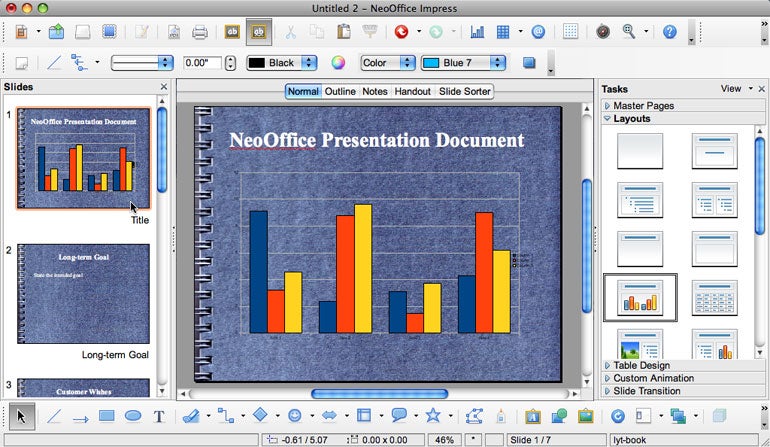Click the Print icon in toolbar

coord(199,32)
